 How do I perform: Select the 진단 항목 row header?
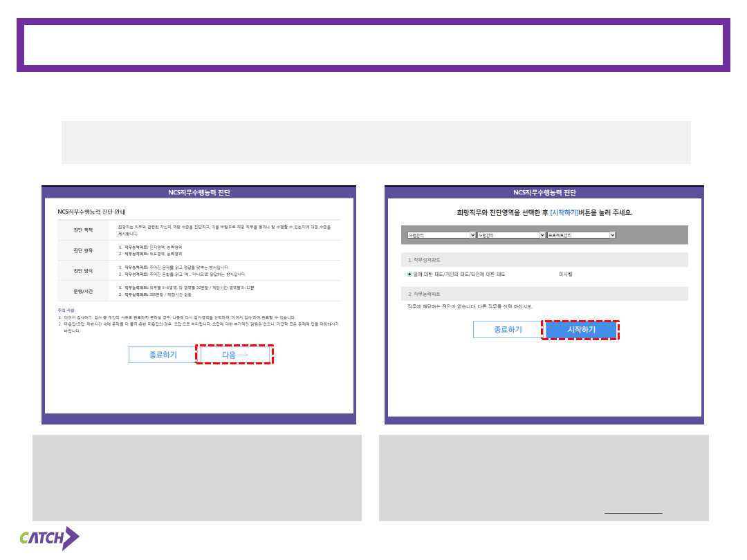pos(83,250)
